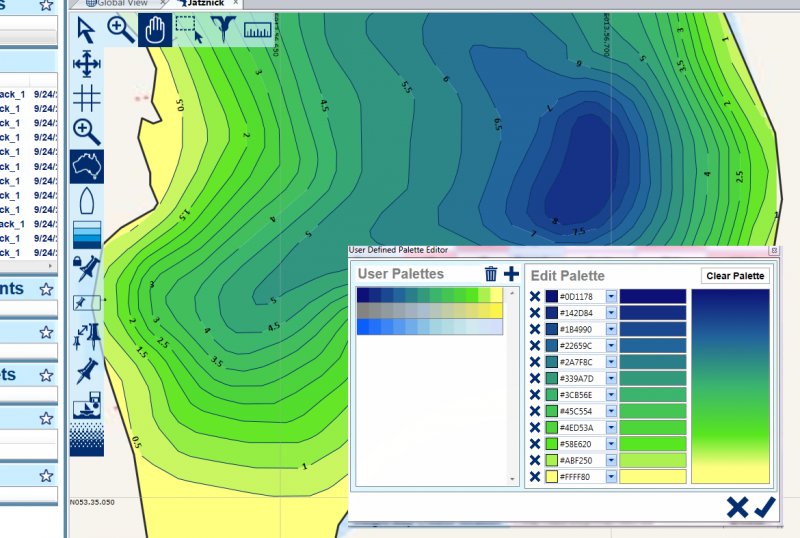Select the Australia map outline icon
The width and height of the screenshot is (800, 538).
87,166
